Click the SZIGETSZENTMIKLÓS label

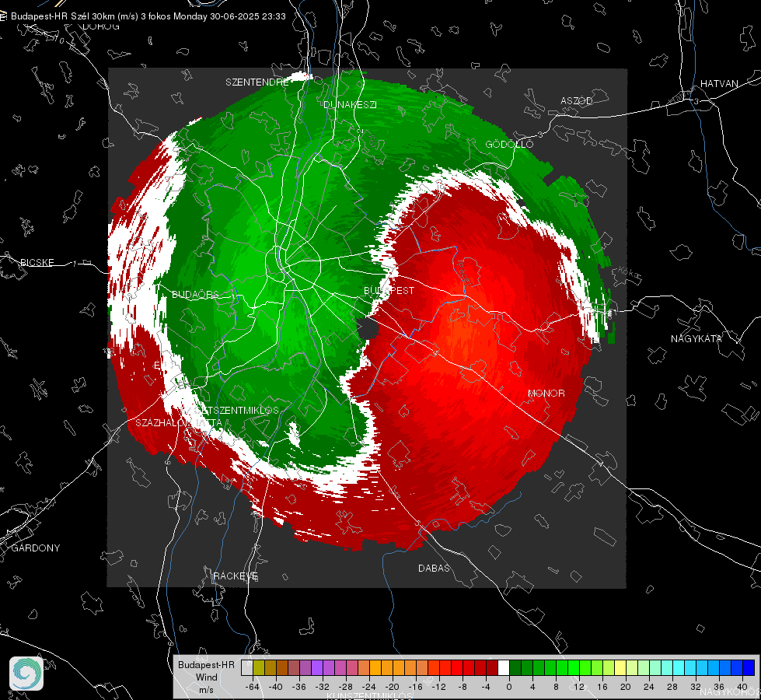231,410
